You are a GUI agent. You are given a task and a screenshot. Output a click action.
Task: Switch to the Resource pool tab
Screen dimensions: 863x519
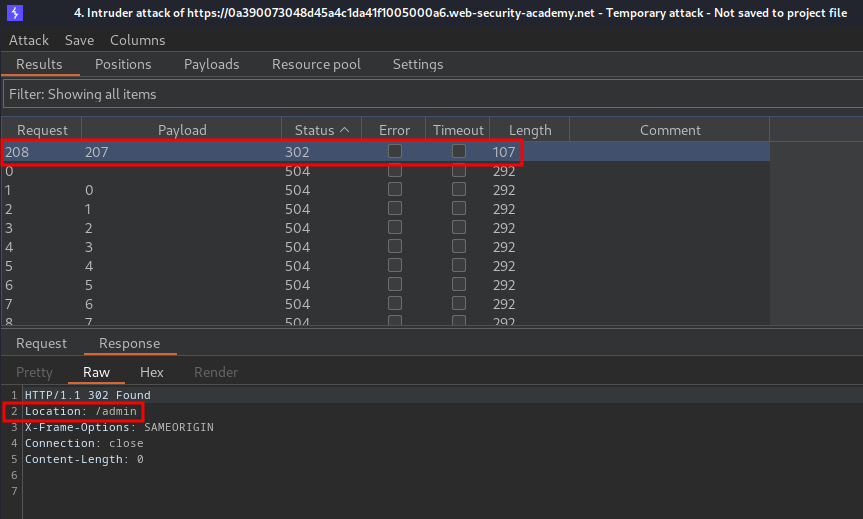(x=316, y=64)
